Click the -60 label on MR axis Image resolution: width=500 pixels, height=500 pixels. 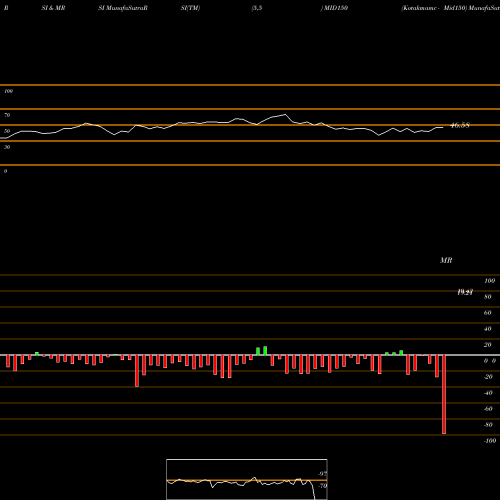click(488, 409)
